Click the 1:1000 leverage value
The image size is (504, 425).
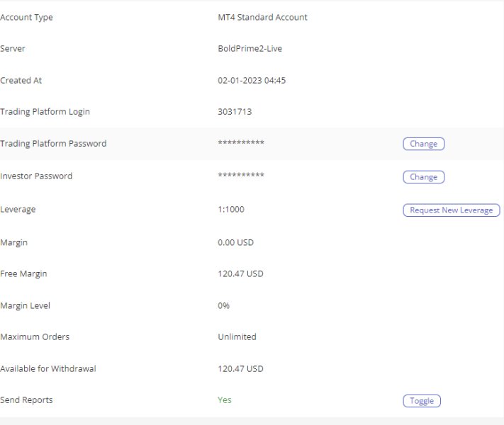231,210
